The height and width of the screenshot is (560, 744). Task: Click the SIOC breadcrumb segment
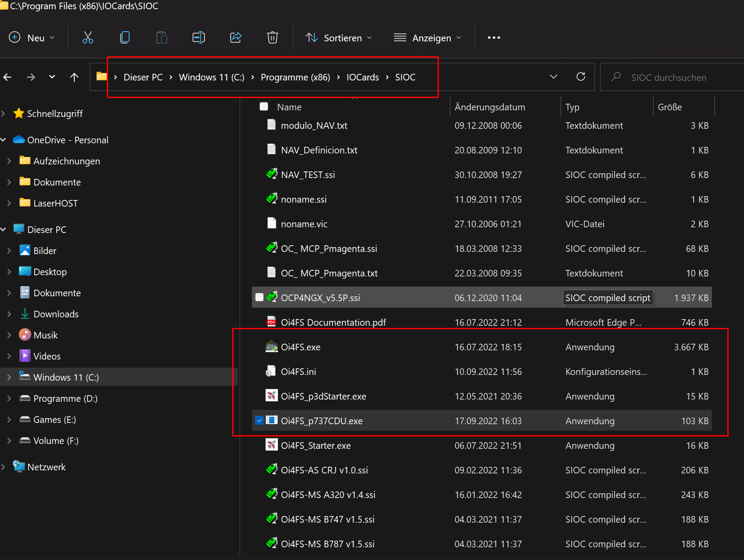[x=405, y=77]
